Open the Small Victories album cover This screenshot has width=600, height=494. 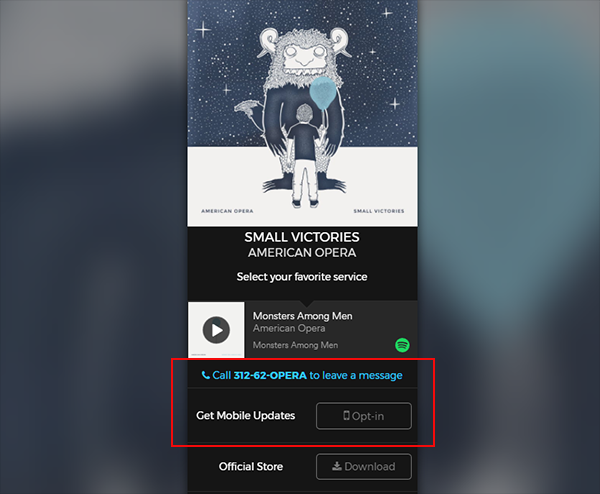[x=302, y=113]
